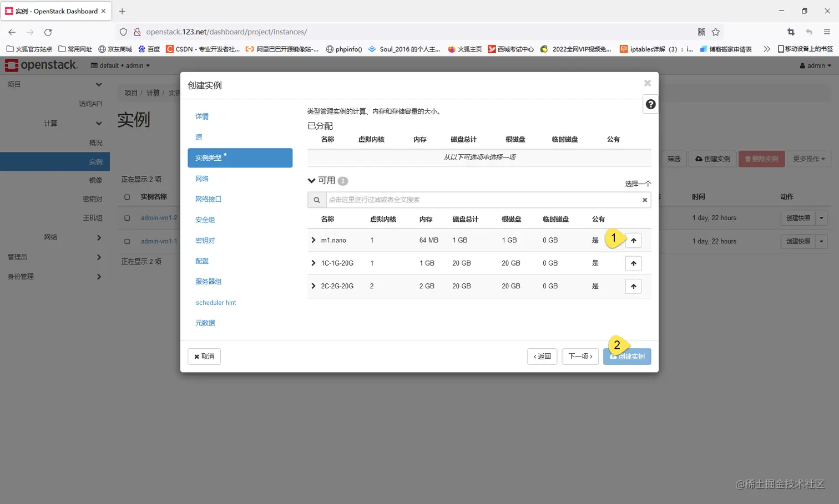
Task: Clear the flavor search field with the X icon
Action: tap(644, 200)
